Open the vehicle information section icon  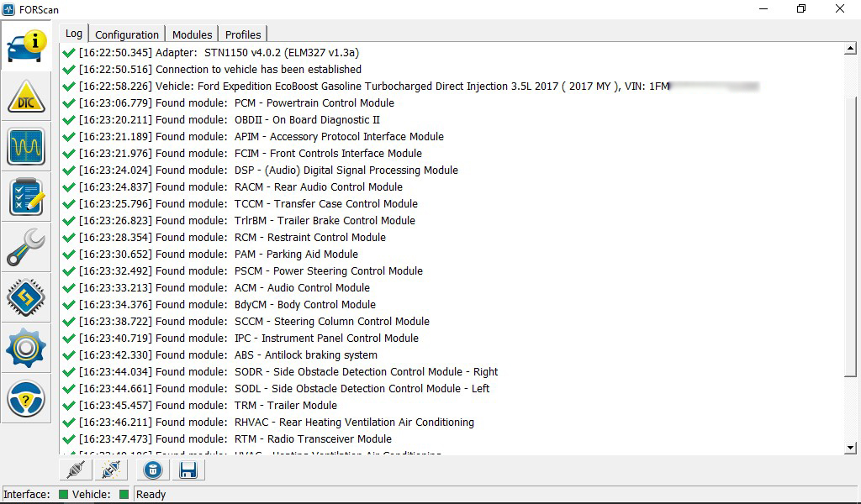26,46
